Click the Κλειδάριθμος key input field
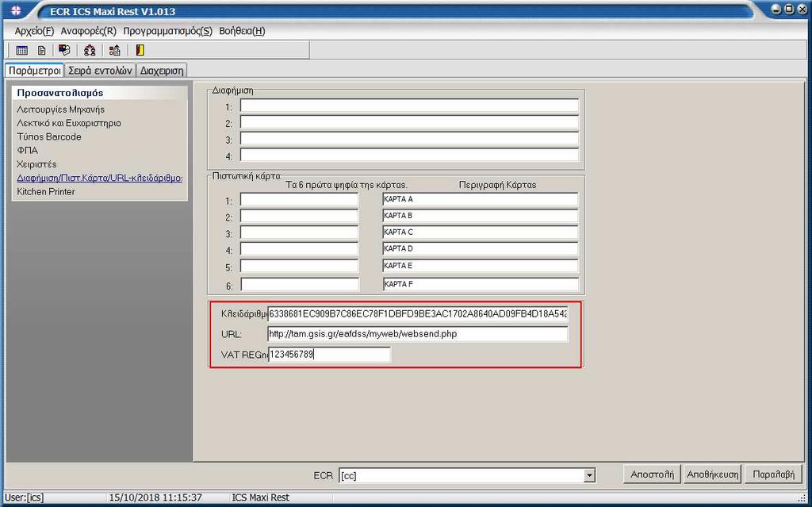 pyautogui.click(x=418, y=314)
